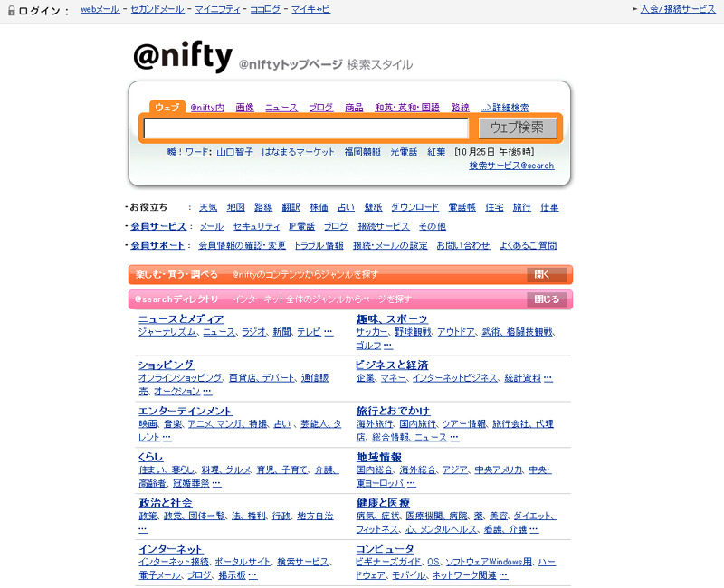Open the 翻訳 translation link
Viewport: 724px width, 588px height.
pos(291,207)
